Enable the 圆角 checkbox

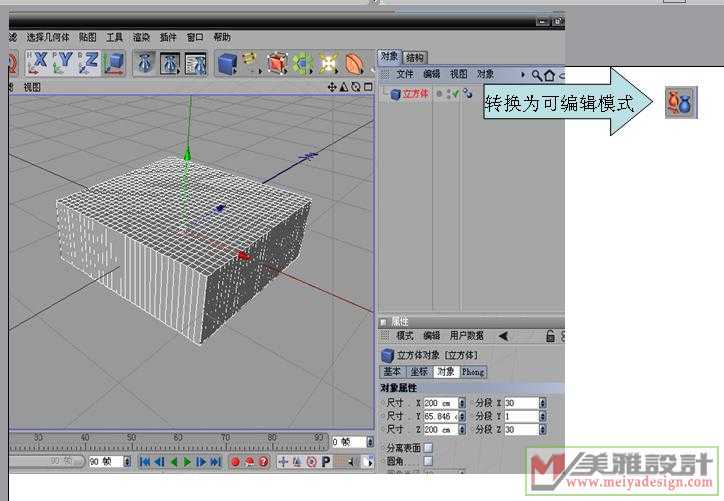(x=428, y=461)
